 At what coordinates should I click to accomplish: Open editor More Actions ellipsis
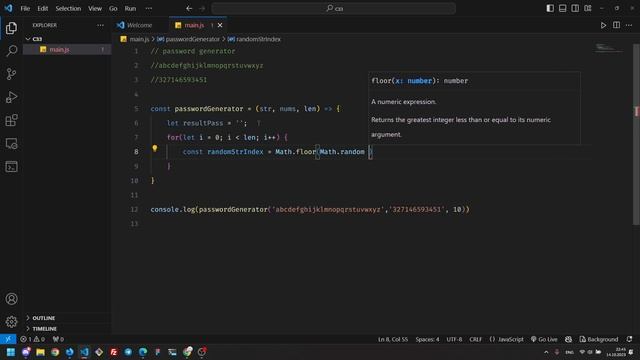point(629,25)
